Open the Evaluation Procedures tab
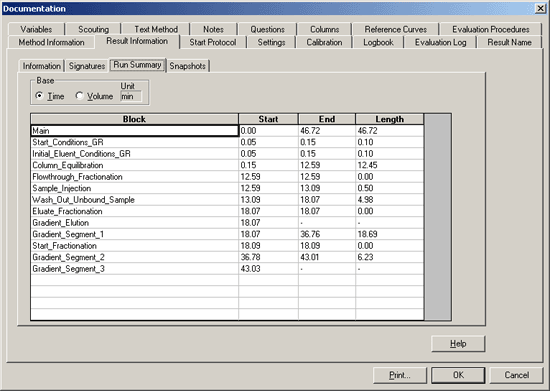Viewport: 550px width, 391px height. (490, 29)
